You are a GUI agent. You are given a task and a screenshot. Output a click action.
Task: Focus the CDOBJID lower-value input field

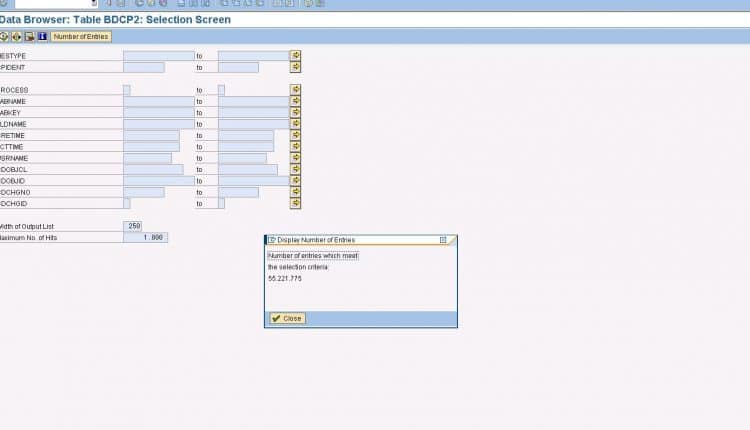[x=159, y=181]
